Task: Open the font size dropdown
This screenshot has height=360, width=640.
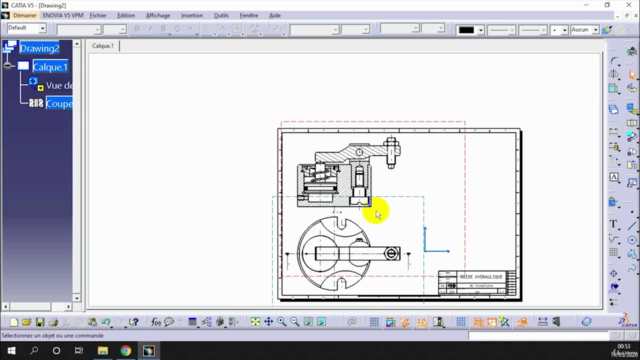Action: pos(122,29)
